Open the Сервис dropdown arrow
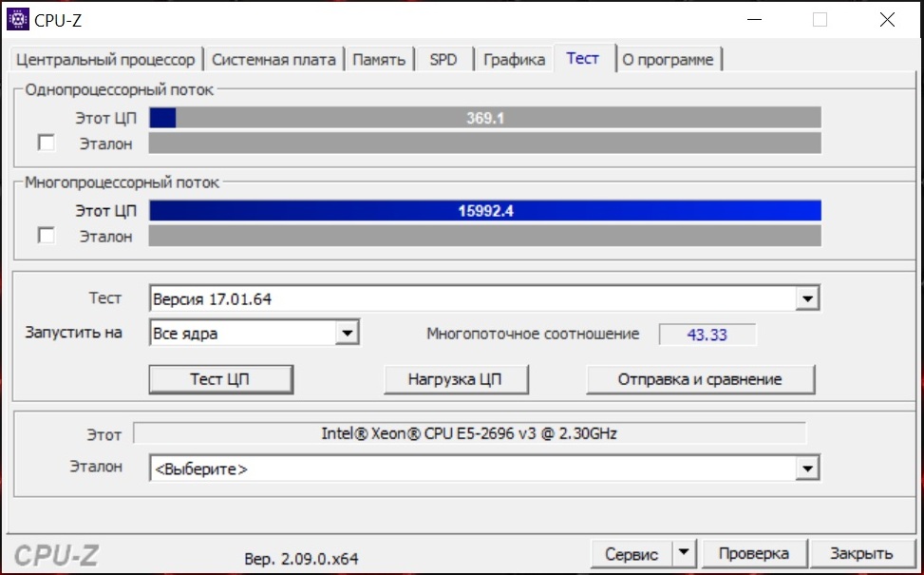 684,554
